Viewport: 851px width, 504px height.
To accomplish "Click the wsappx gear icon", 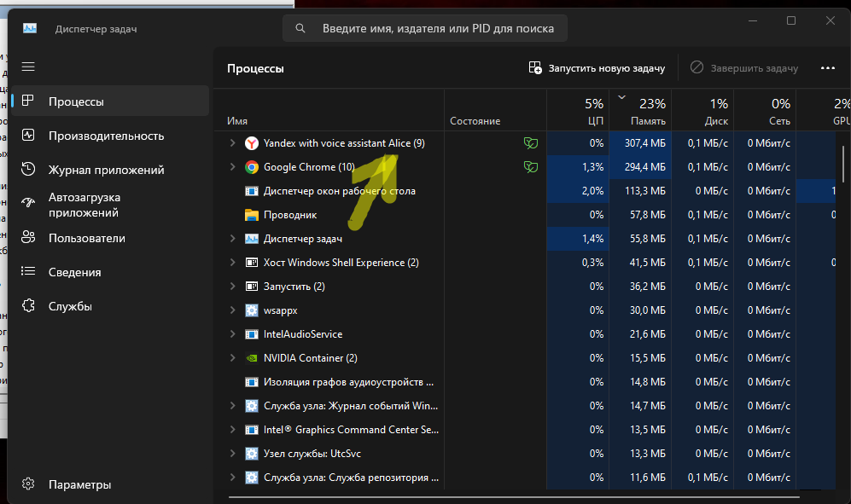I will 251,310.
